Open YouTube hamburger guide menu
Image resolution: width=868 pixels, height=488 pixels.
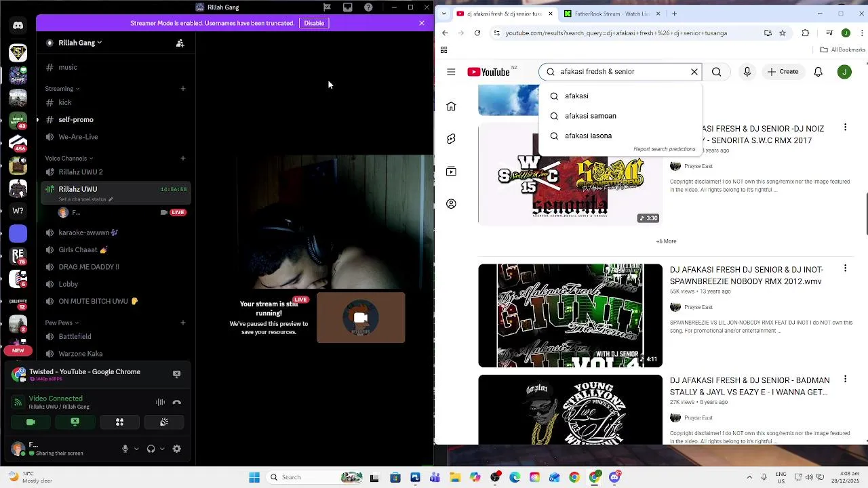pos(451,72)
